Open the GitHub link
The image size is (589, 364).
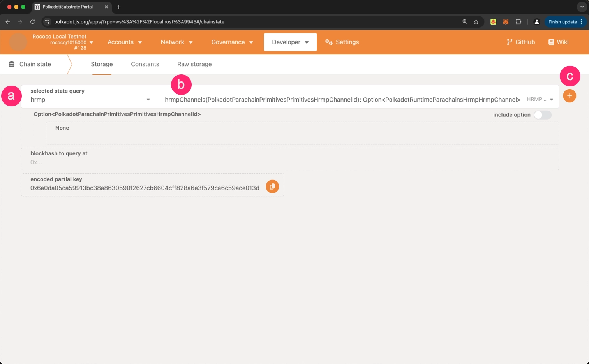click(x=520, y=42)
